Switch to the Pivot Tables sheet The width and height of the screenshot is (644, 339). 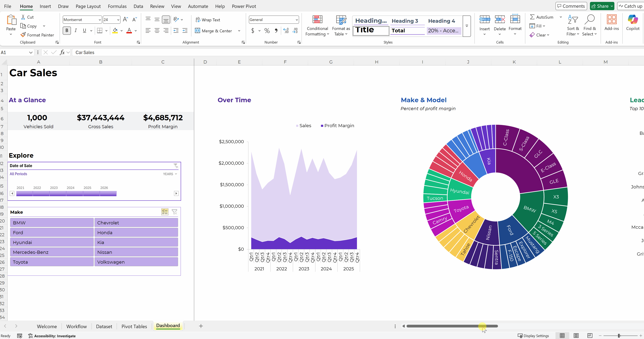(134, 326)
